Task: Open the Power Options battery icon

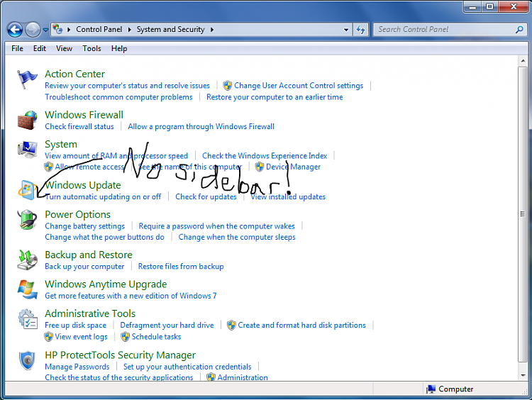Action: point(27,220)
